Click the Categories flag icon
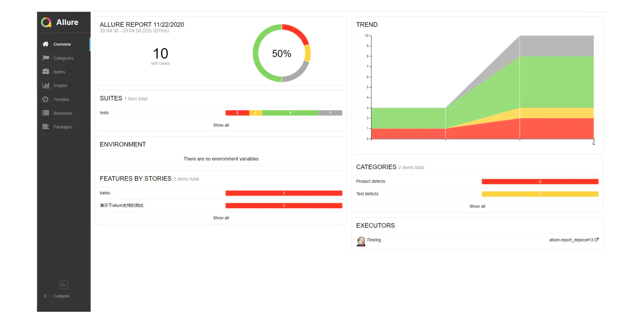644x319 pixels. coord(45,58)
